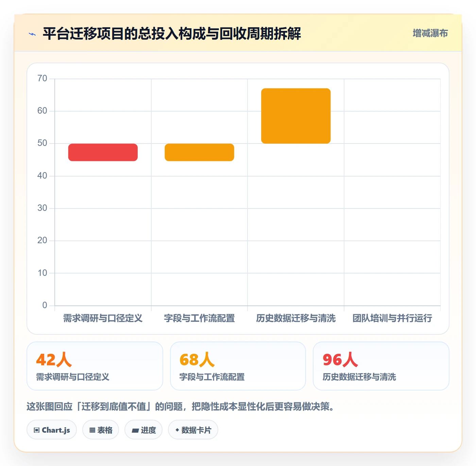Click the diamond icon in 数据卡片 chip

click(x=177, y=430)
